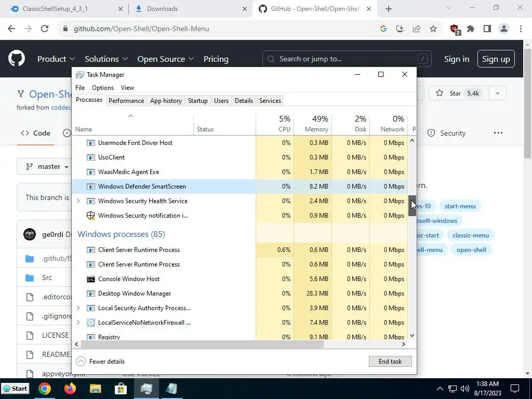Screen dimensions: 532x399
Task: Open the Star list dropdown arrow
Action: (497, 94)
